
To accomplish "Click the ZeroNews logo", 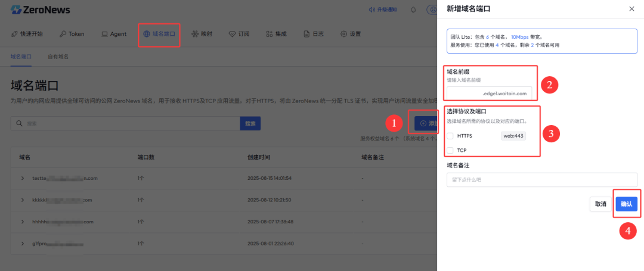I will pos(41,10).
